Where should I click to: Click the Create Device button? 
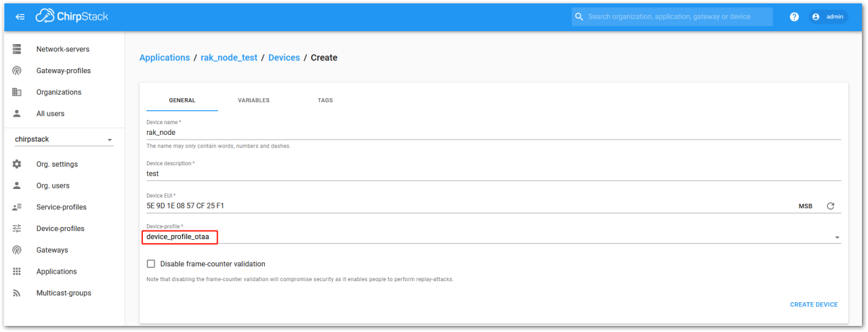(x=814, y=305)
